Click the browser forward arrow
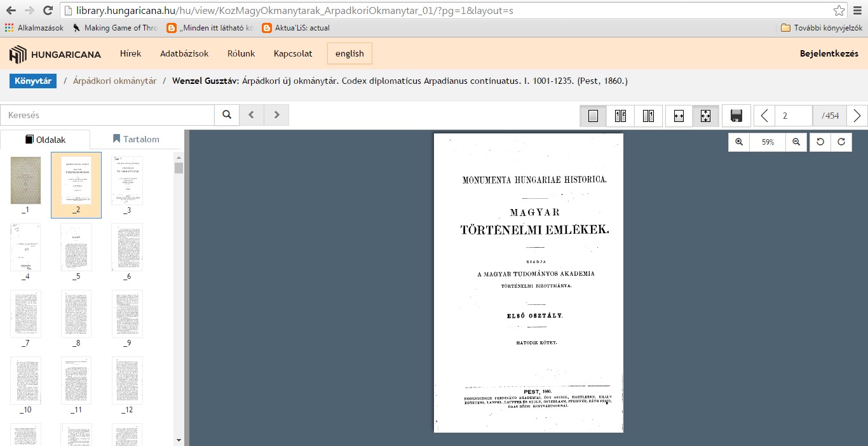 pyautogui.click(x=29, y=10)
